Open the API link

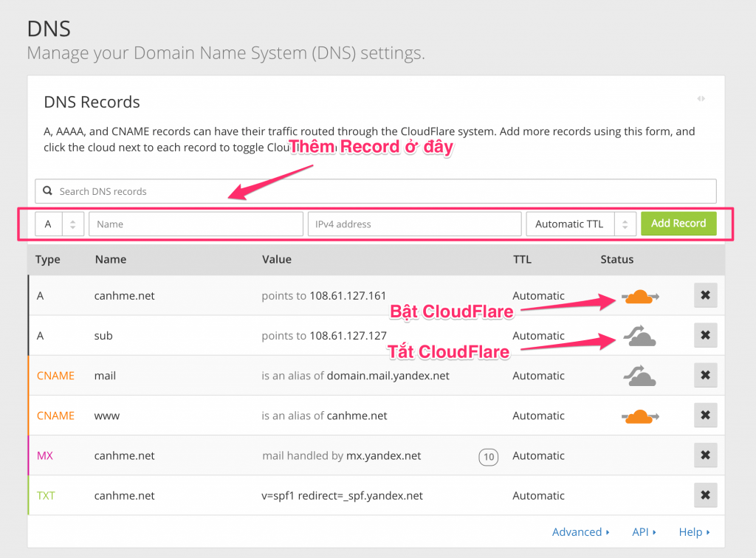pos(644,531)
